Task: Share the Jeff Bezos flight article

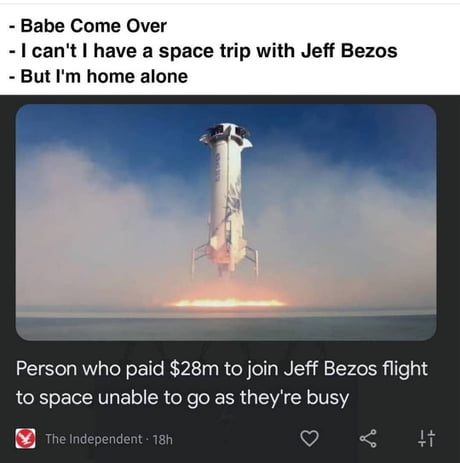Action: (368, 438)
